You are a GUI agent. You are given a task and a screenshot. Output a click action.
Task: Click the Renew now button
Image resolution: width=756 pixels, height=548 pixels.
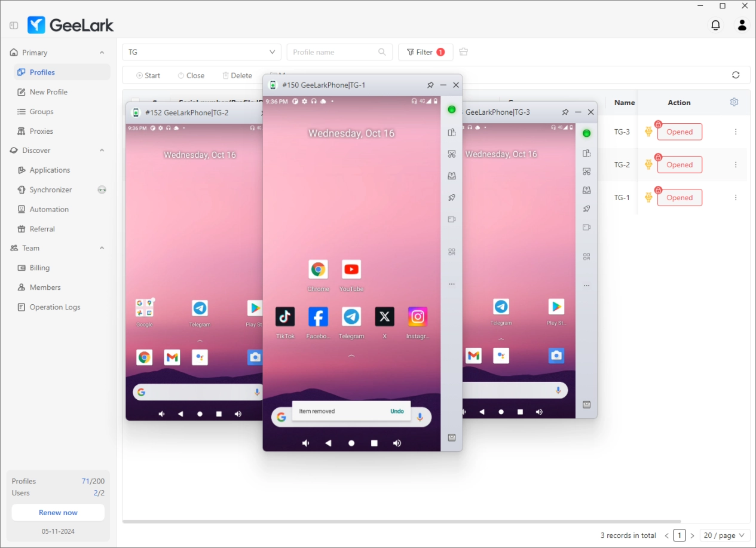(58, 513)
